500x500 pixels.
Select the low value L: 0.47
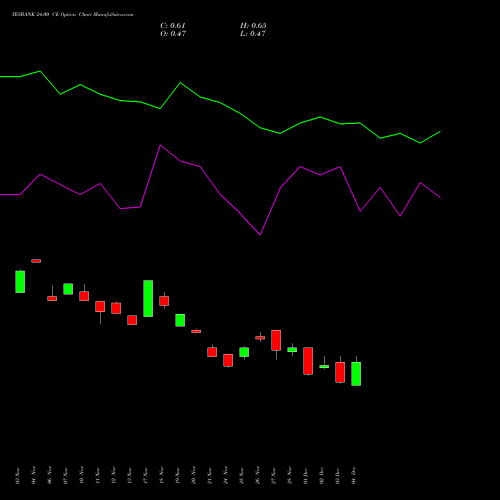(253, 34)
